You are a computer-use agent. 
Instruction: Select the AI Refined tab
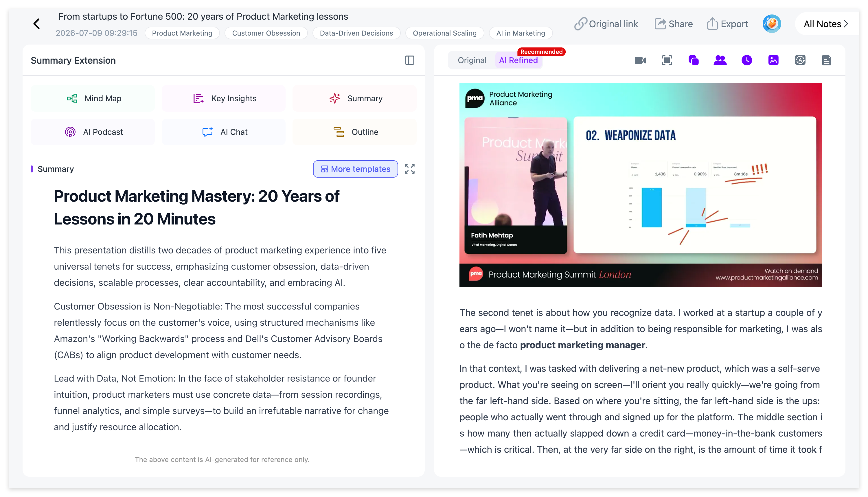pos(518,60)
